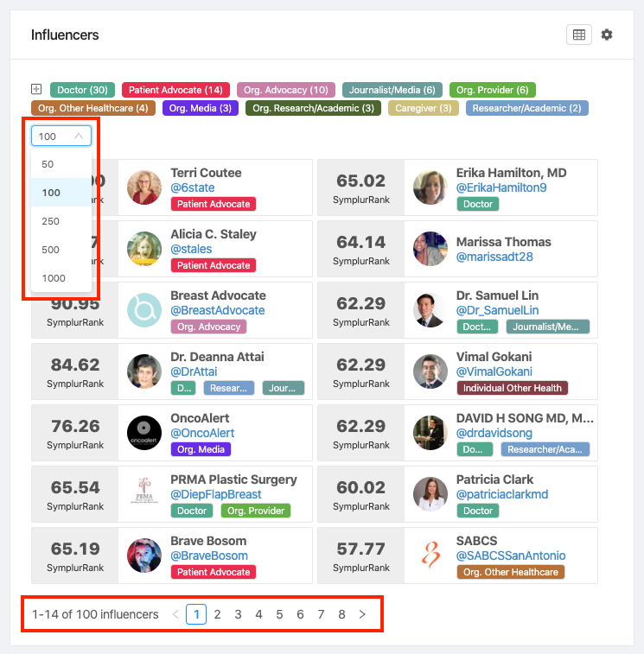The height and width of the screenshot is (654, 644).
Task: Open the @stales handle link
Action: (191, 249)
